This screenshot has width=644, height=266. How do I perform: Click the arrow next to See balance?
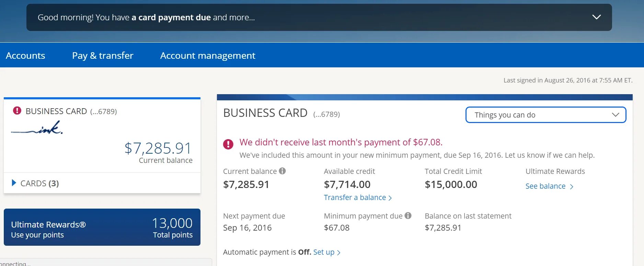572,187
